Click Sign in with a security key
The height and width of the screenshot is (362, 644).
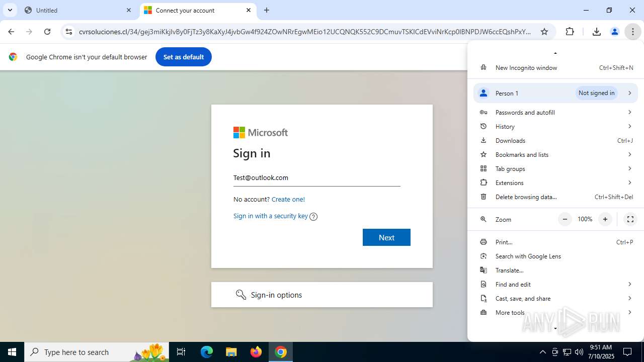[271, 216]
